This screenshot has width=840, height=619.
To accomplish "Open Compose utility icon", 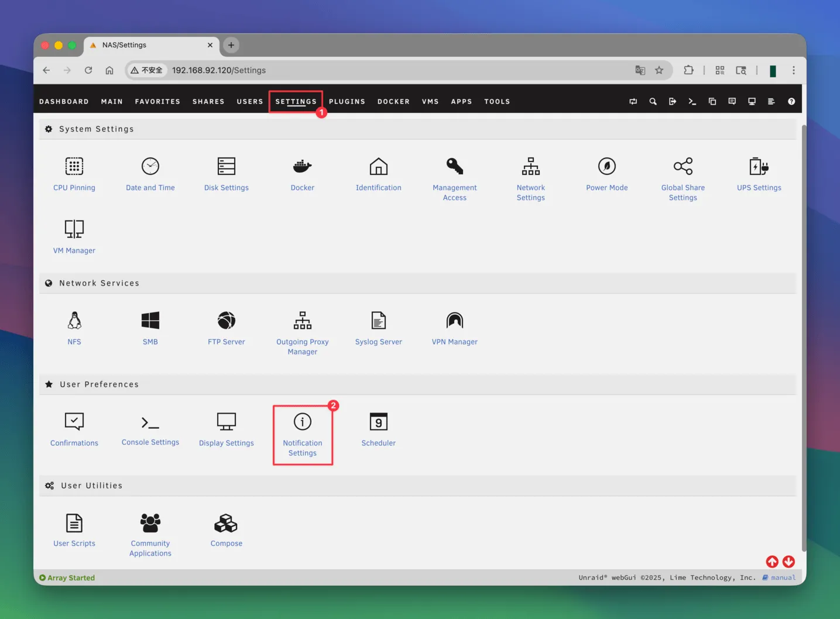I will (227, 523).
